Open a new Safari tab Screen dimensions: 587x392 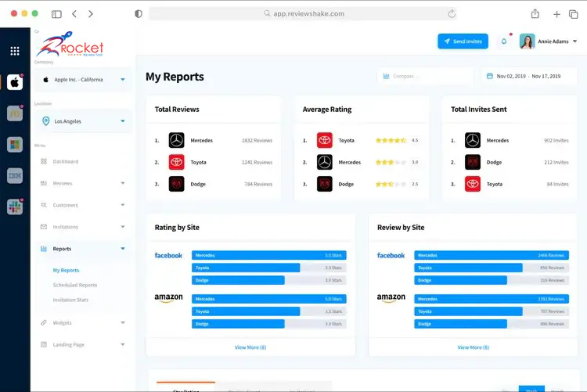coord(556,14)
